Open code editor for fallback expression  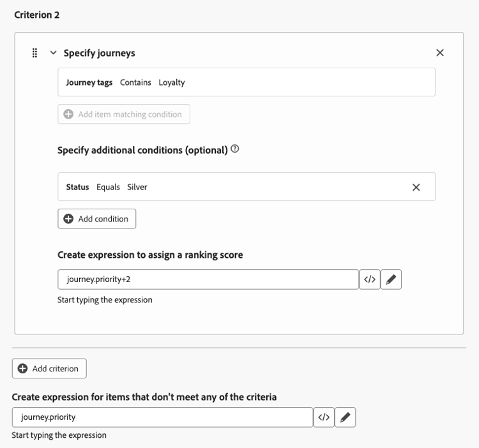pyautogui.click(x=324, y=417)
